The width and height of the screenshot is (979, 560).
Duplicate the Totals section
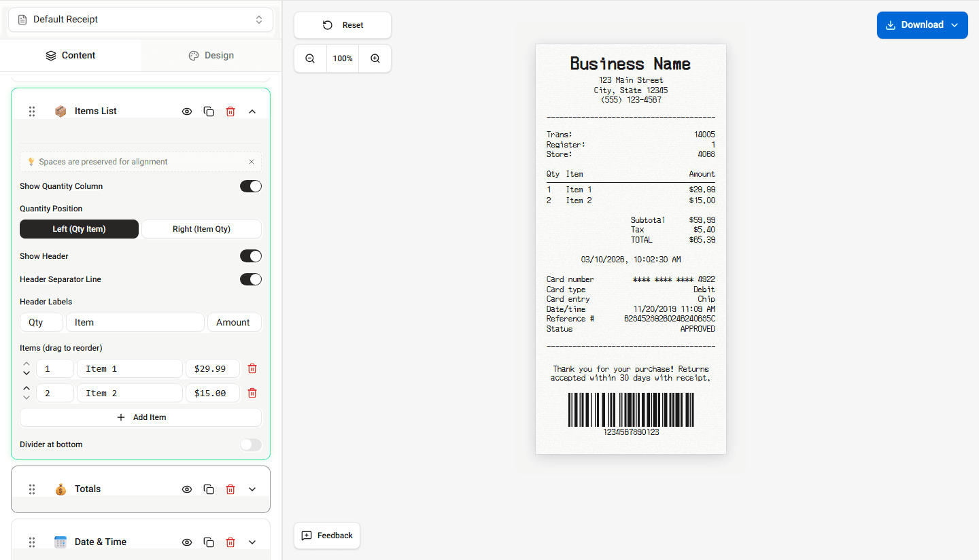[x=209, y=489]
